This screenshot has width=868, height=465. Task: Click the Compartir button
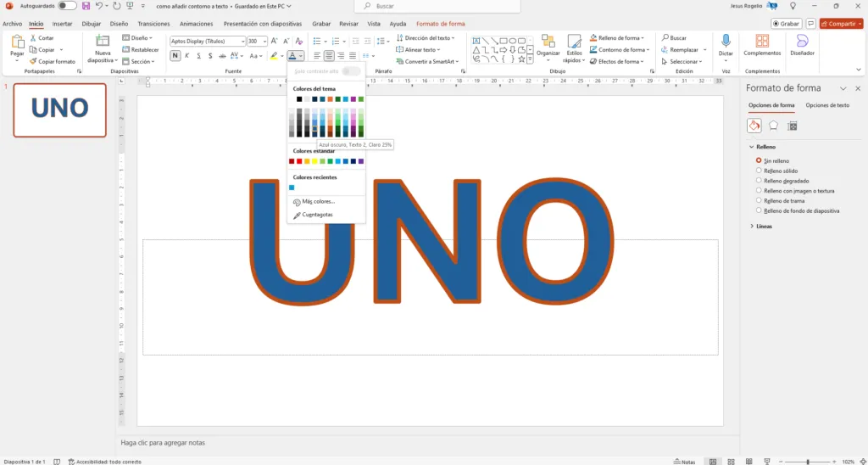click(x=842, y=24)
